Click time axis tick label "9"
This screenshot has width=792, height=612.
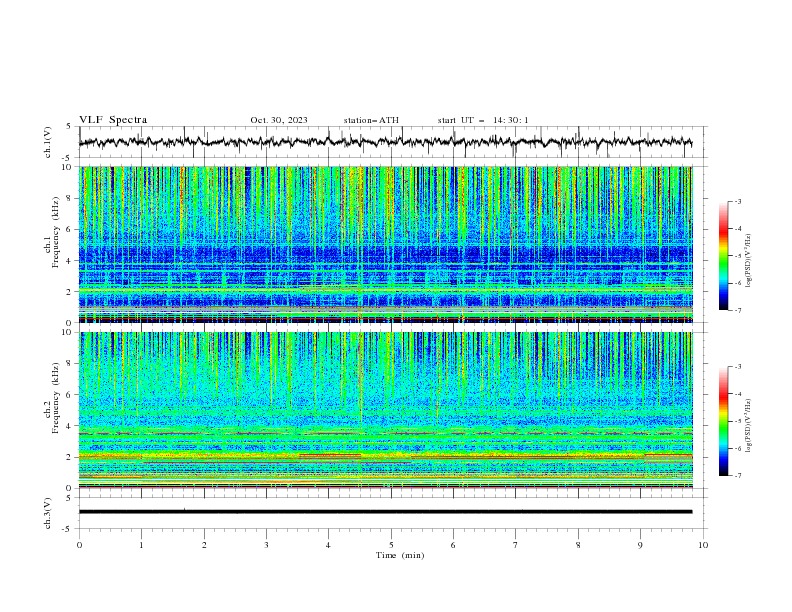[640, 545]
